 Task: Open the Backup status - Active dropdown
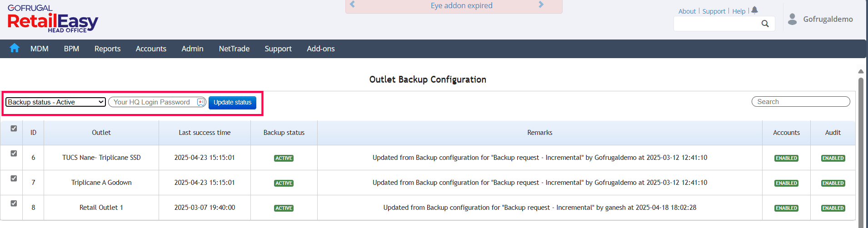pos(56,102)
